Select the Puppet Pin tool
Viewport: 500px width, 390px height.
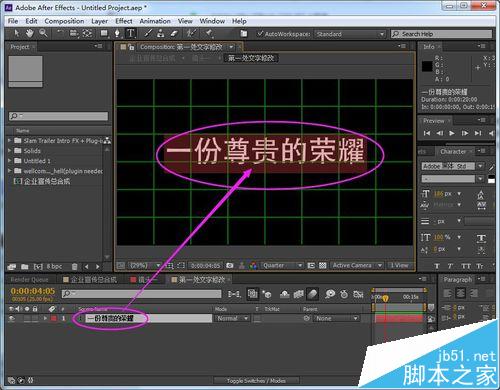point(209,33)
